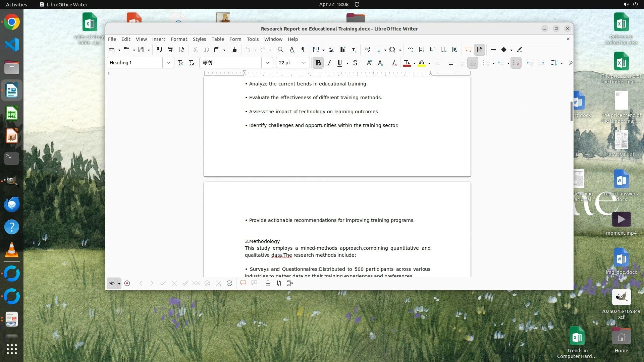Click the Print icon in toolbar

(x=170, y=50)
